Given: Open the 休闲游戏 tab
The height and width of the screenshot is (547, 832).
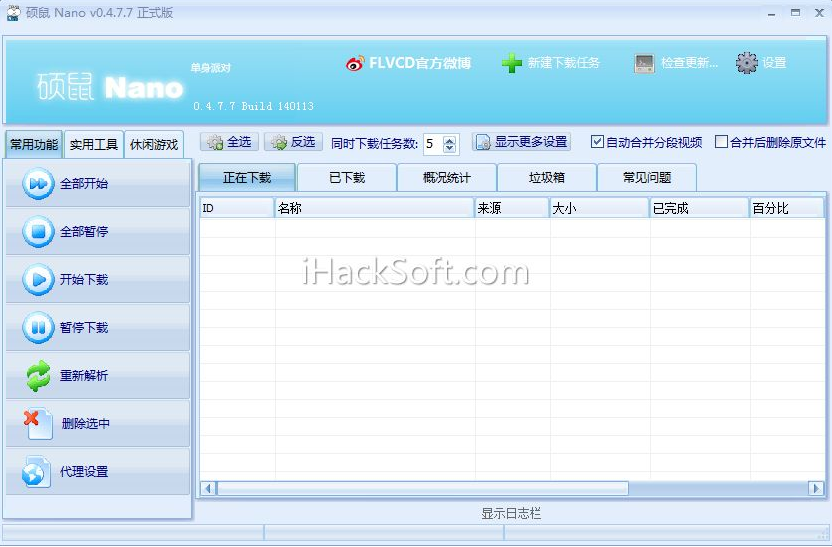Looking at the screenshot, I should [x=154, y=144].
